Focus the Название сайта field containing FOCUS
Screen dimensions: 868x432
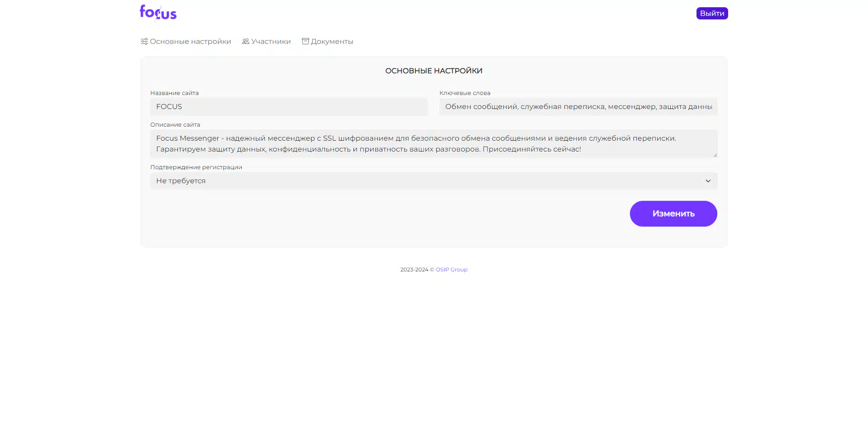[x=288, y=107]
